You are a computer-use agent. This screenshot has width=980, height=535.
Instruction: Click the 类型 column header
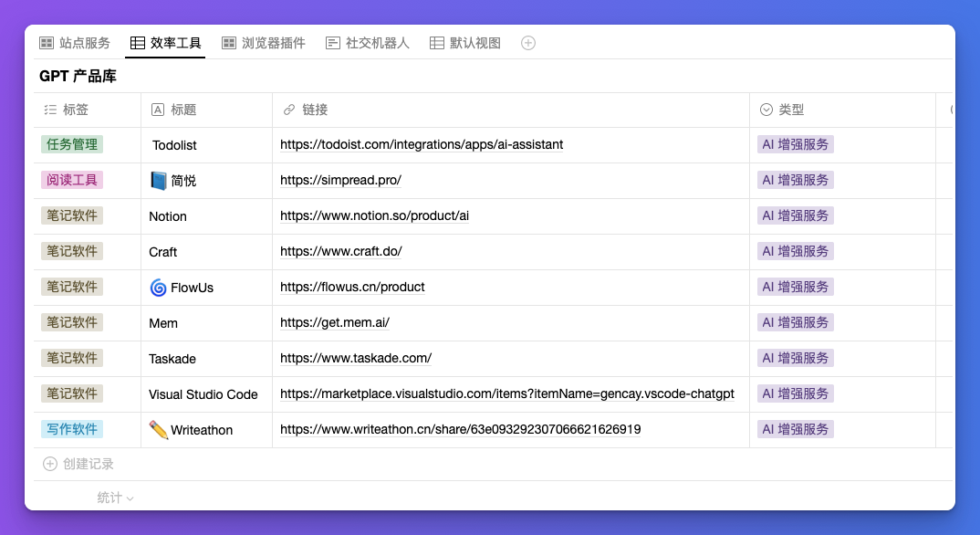pyautogui.click(x=842, y=110)
